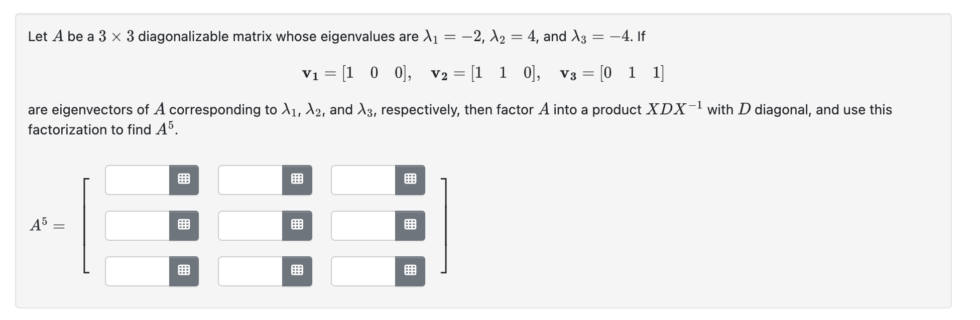Open the keypad for the top-right matrix entry

coord(411,180)
